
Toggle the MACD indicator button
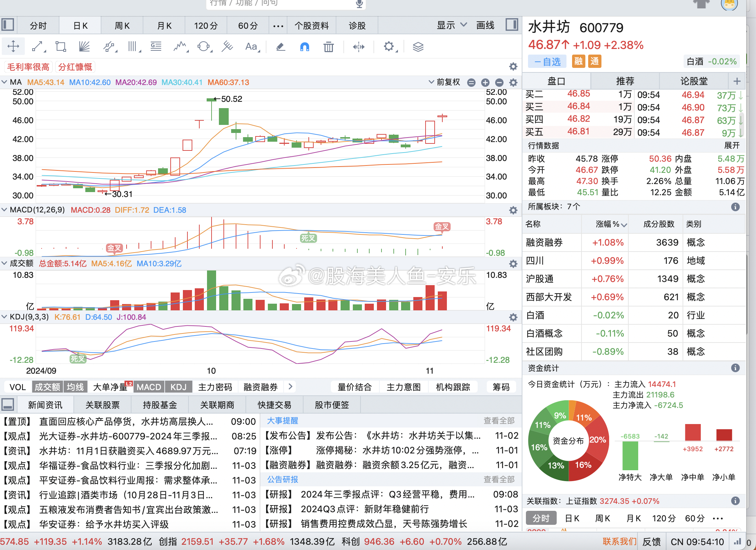pos(149,387)
